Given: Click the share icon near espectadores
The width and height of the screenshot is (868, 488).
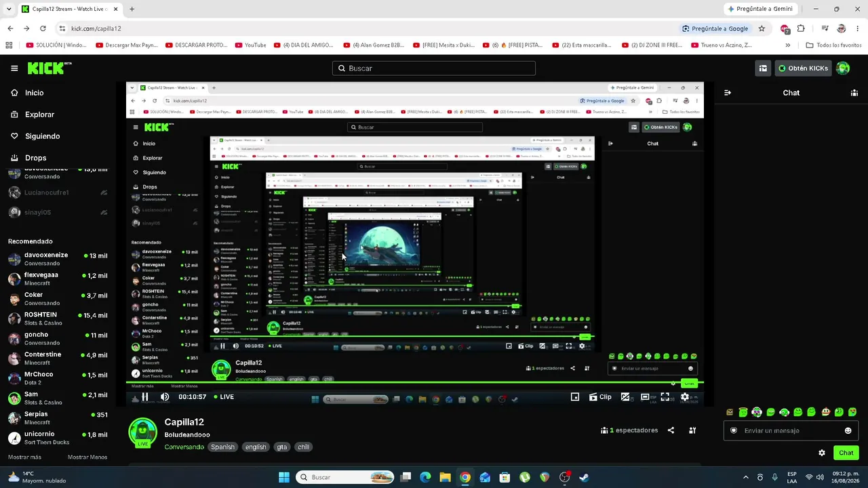Looking at the screenshot, I should click(671, 430).
